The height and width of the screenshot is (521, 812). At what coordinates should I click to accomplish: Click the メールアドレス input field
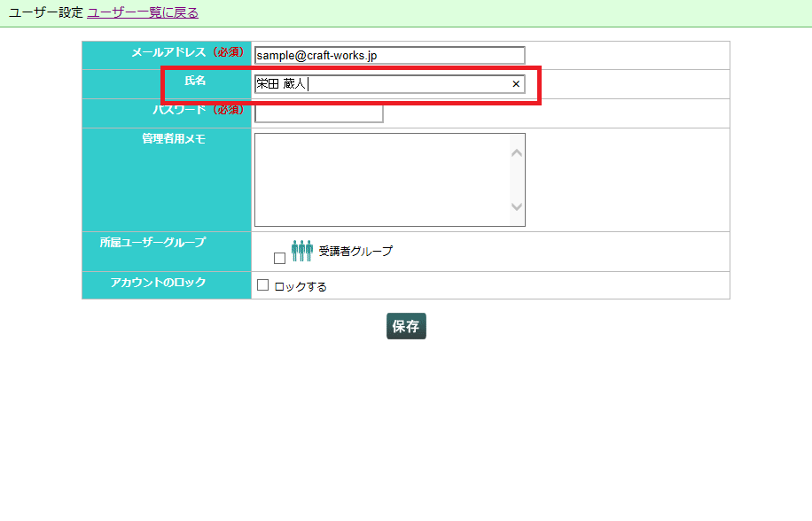pos(390,55)
